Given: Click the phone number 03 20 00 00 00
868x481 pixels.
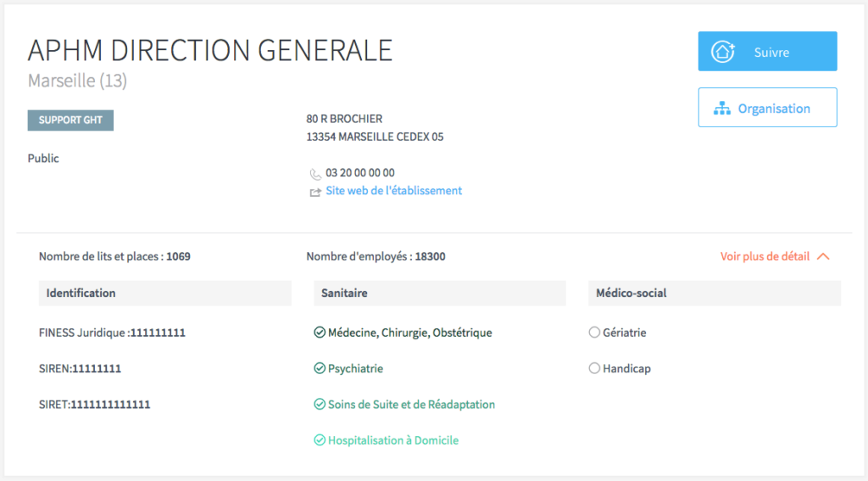Looking at the screenshot, I should (x=360, y=173).
